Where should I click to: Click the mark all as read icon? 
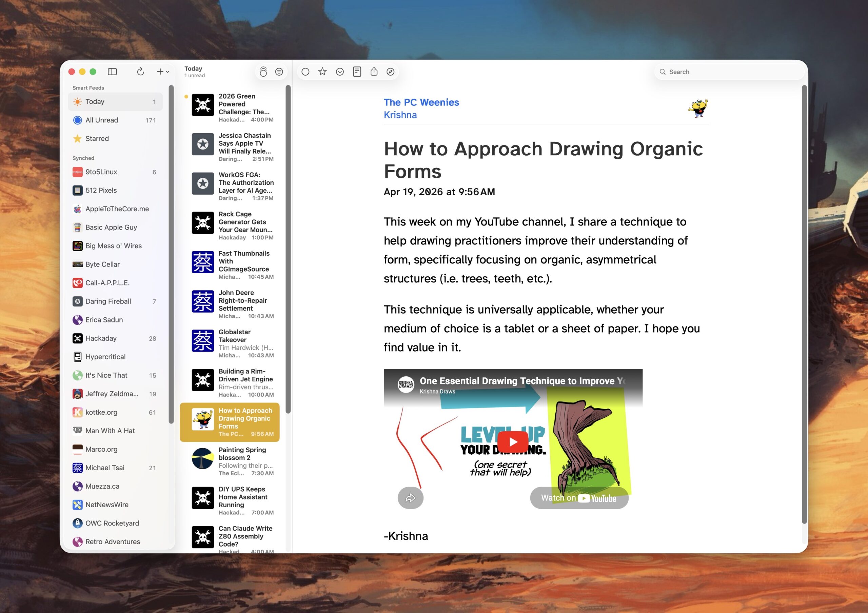263,72
